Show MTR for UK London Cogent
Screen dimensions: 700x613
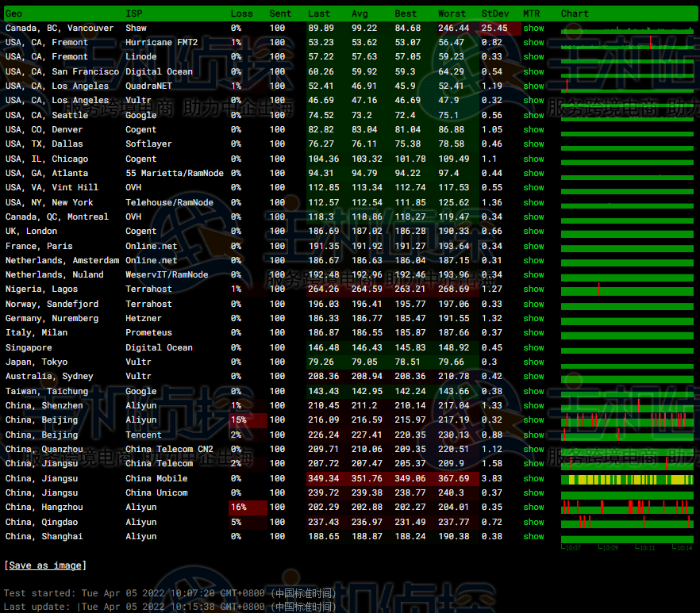pyautogui.click(x=533, y=231)
